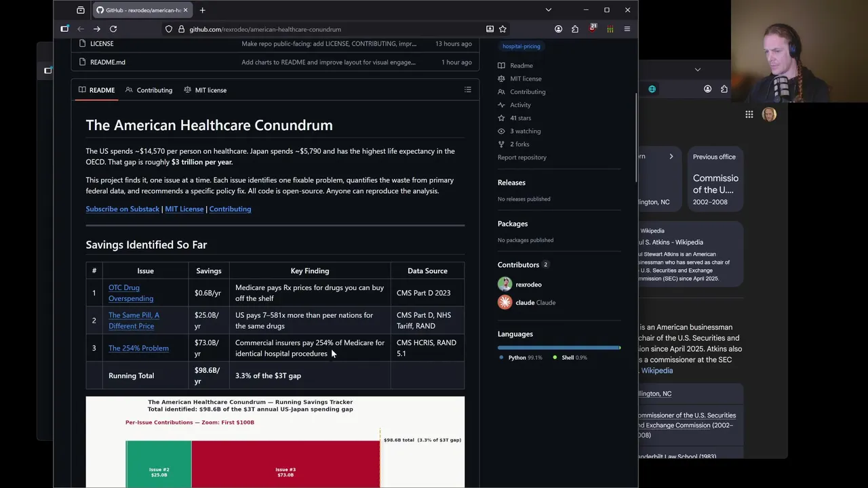Open the README.md file
868x488 pixels.
108,62
